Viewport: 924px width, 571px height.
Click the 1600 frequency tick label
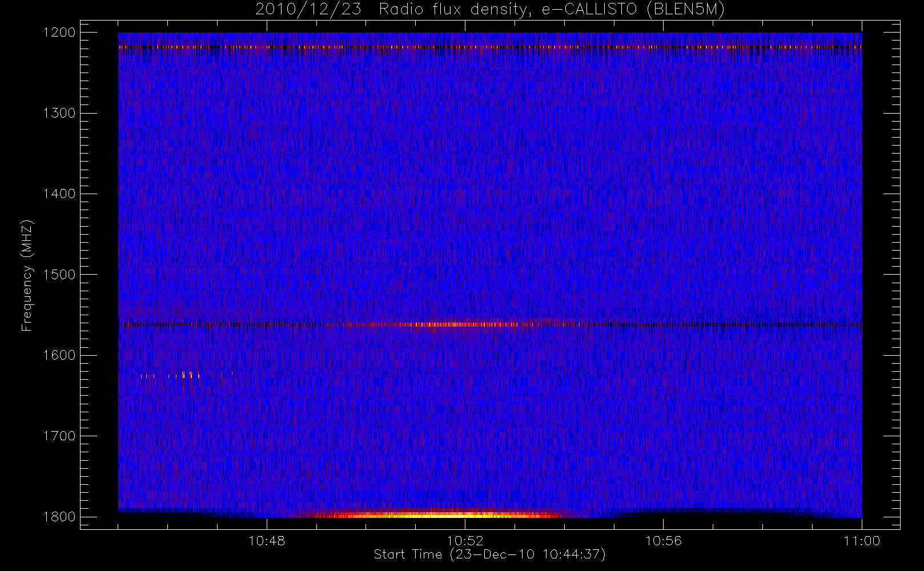pos(59,355)
